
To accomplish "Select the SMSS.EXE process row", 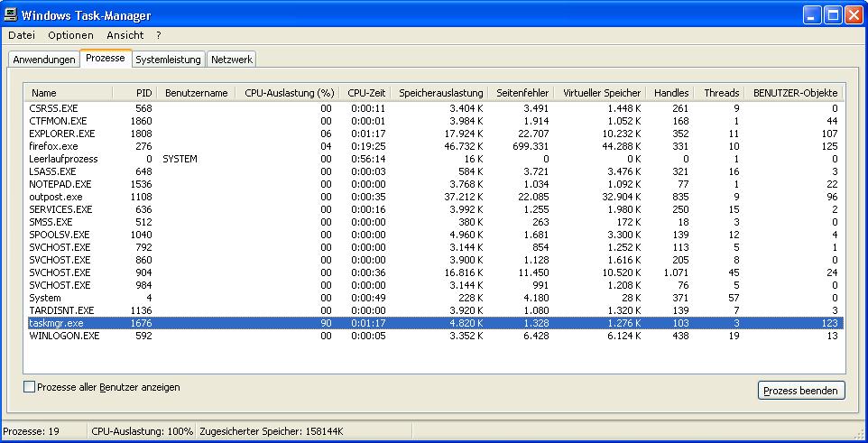I will (x=435, y=222).
